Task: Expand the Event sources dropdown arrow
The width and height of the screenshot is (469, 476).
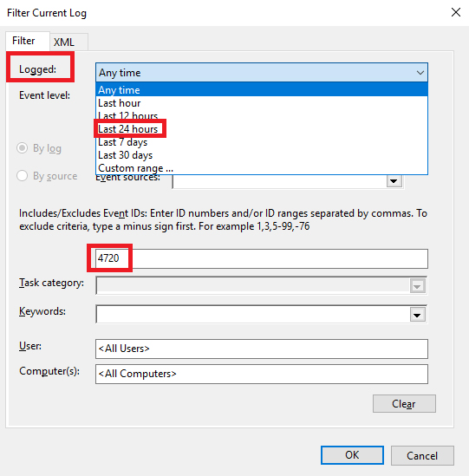Action: pos(394,181)
